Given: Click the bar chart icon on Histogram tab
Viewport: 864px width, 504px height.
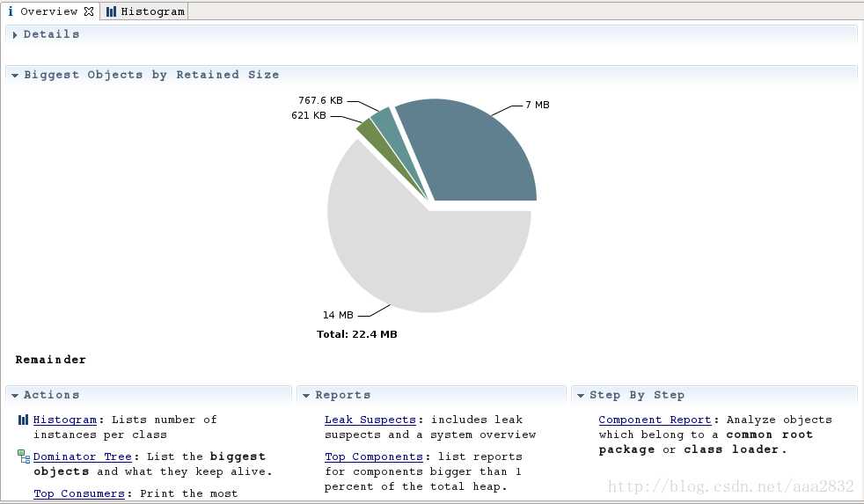Looking at the screenshot, I should point(112,11).
